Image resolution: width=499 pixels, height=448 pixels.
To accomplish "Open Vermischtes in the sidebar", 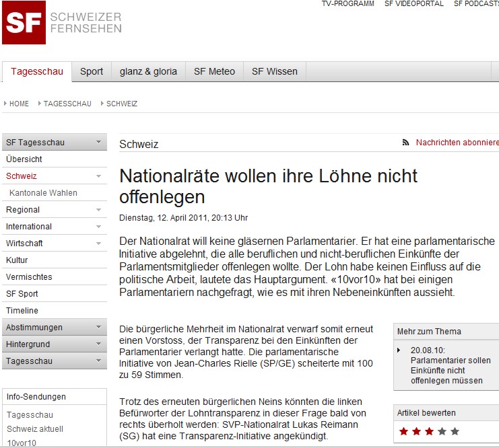I will [x=55, y=277].
